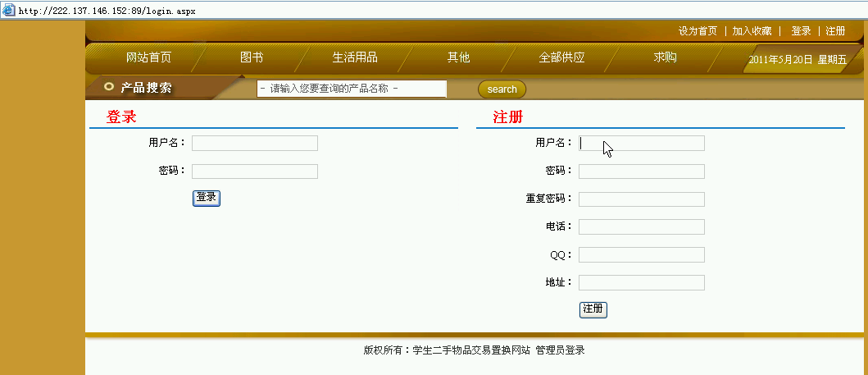Open the top-right 登录 link
The width and height of the screenshot is (868, 375).
pyautogui.click(x=801, y=31)
